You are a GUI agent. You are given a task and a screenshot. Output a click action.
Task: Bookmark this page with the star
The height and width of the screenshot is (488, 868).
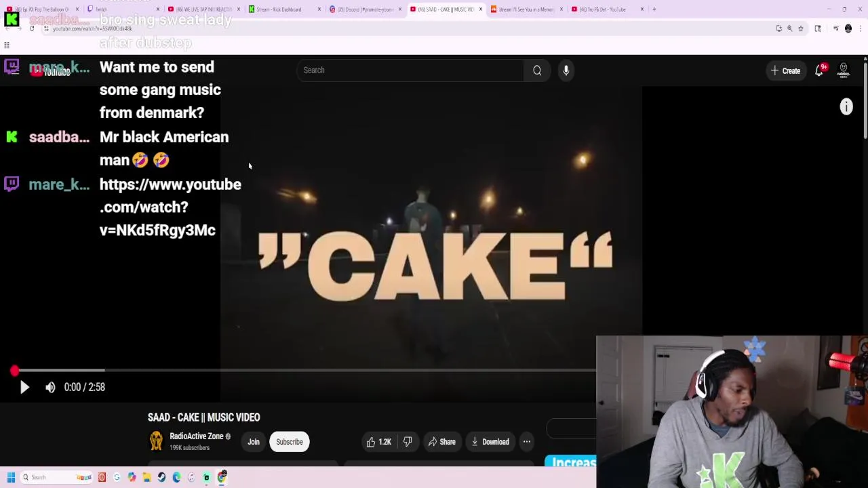pyautogui.click(x=801, y=28)
